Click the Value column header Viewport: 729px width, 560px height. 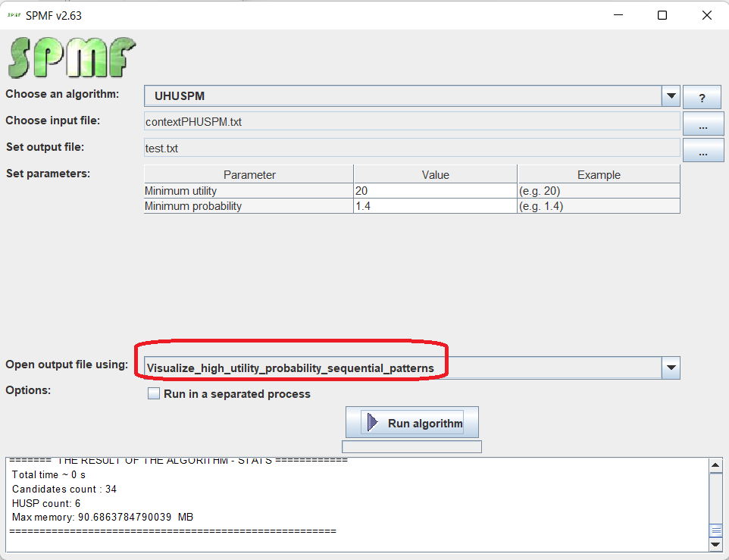point(435,175)
